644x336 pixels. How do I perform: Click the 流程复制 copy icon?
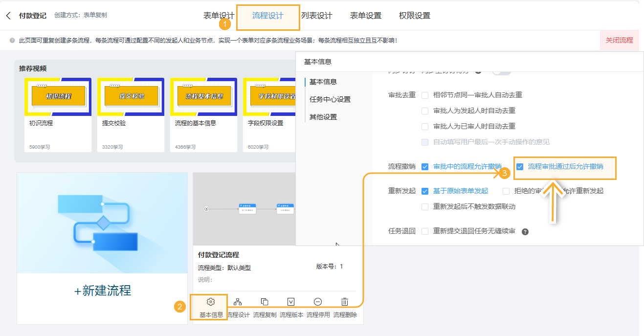(x=265, y=302)
